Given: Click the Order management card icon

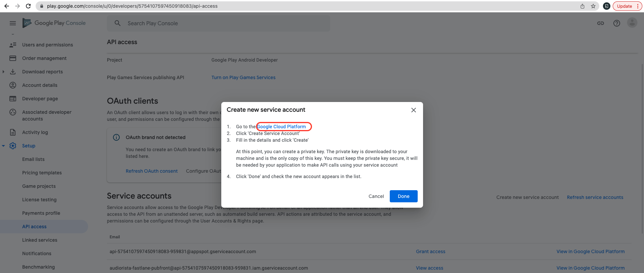Looking at the screenshot, I should tap(13, 58).
